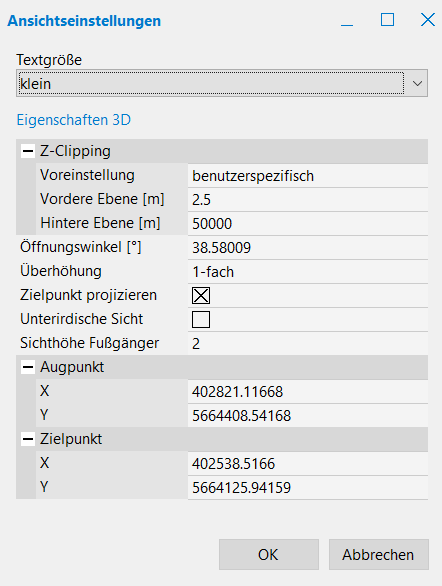The image size is (442, 586).
Task: Click the Sichthöhe Fußgänger value field
Action: pos(308,343)
